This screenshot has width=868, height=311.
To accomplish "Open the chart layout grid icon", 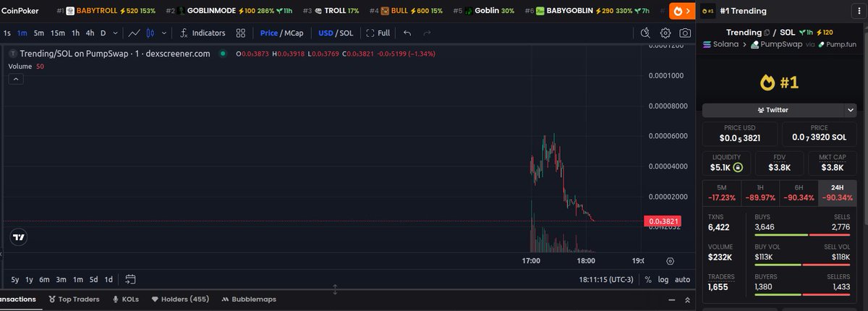I will (241, 33).
